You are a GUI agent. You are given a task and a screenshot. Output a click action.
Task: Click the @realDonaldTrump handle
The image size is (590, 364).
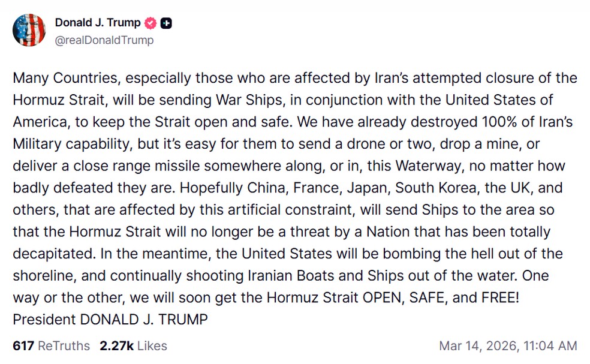(x=104, y=40)
